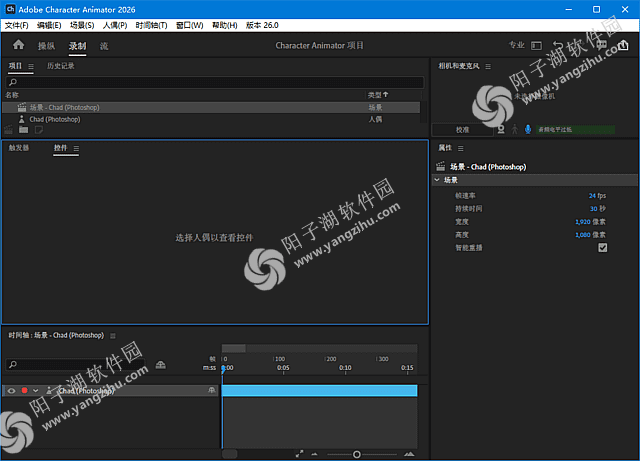This screenshot has width=640, height=461.
Task: Switch to the 历史记录 tab
Action: (60, 66)
